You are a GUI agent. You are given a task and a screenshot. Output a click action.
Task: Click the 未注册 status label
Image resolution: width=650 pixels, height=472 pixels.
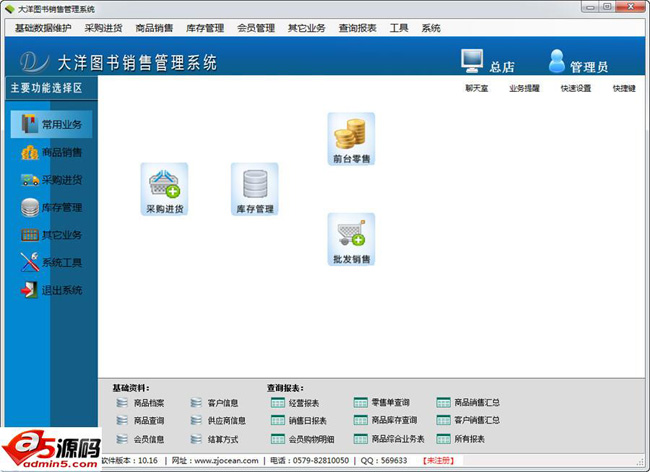(438, 460)
